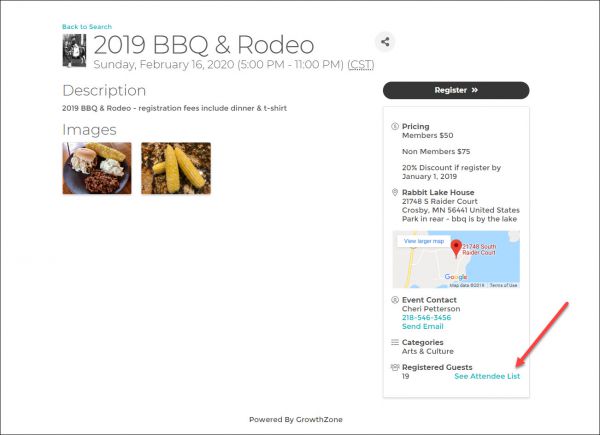Open the grilled corn image
This screenshot has width=600, height=435.
[x=175, y=168]
